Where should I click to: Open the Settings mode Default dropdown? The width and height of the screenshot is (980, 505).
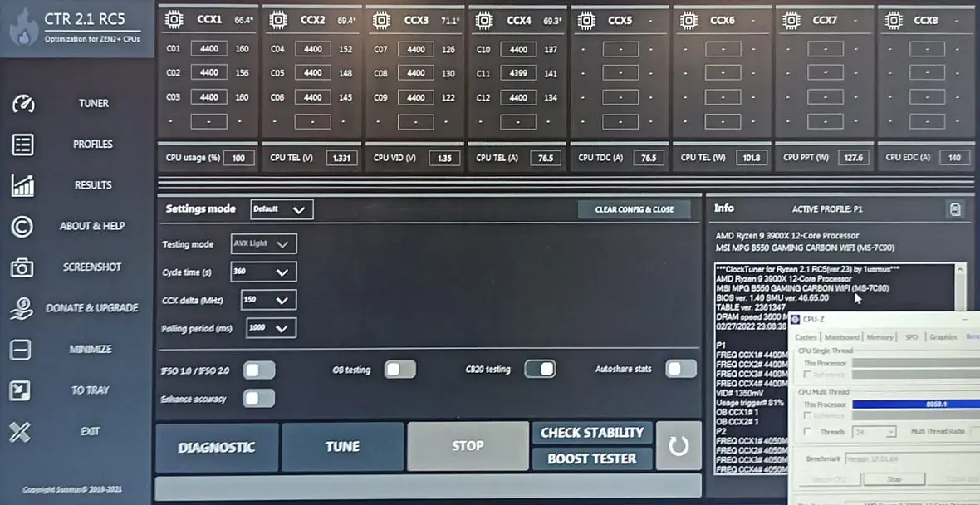tap(282, 209)
